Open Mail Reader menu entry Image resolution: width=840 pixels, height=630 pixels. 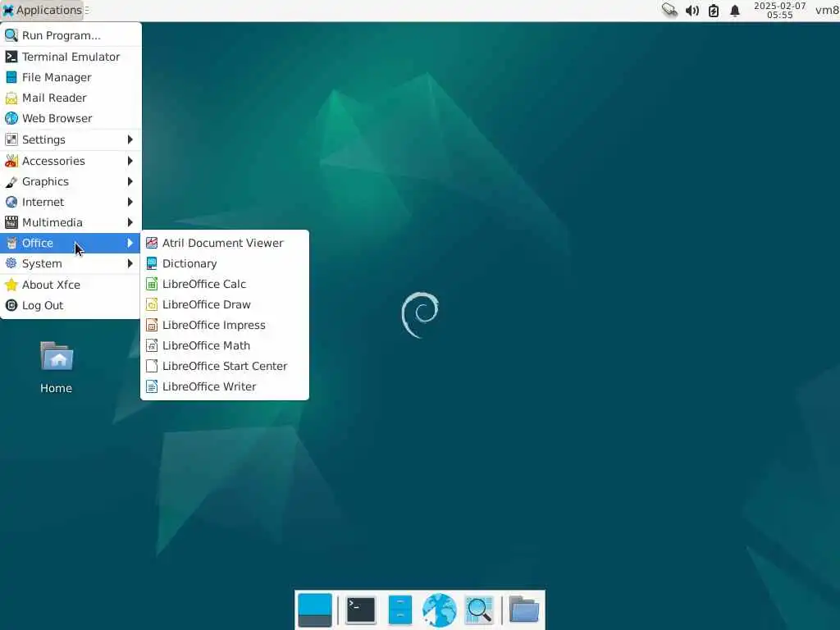pyautogui.click(x=71, y=98)
